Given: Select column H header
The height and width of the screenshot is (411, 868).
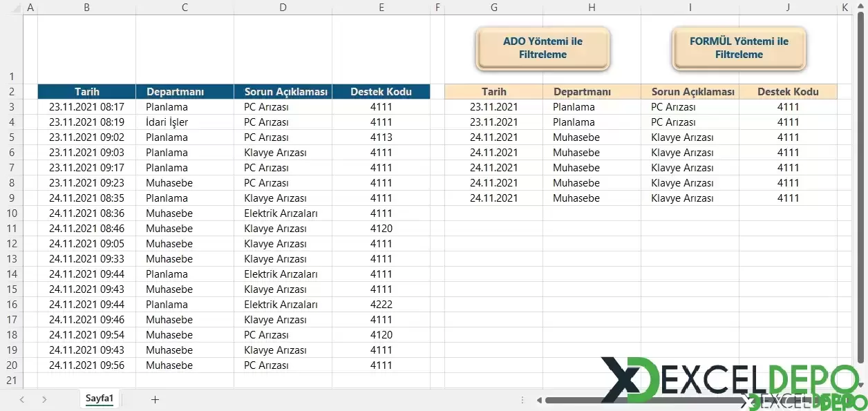Looking at the screenshot, I should [x=592, y=8].
